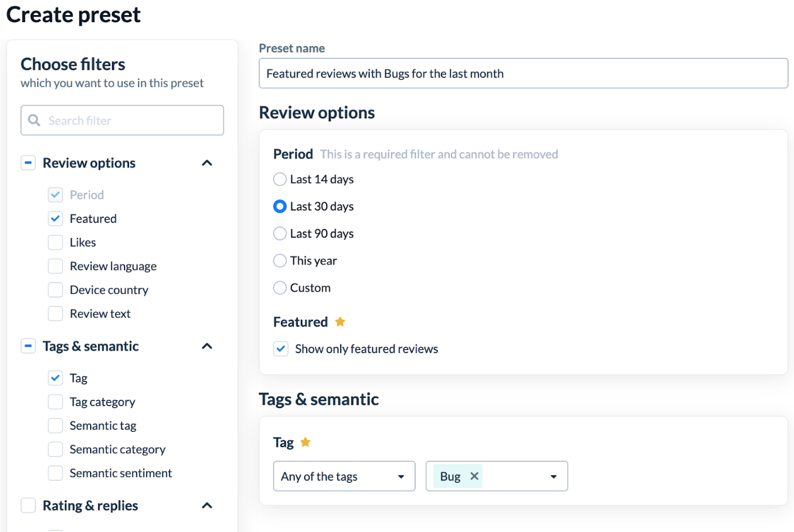This screenshot has width=794, height=532.
Task: Collapse the Tags & semantic filter group
Action: pyautogui.click(x=207, y=346)
